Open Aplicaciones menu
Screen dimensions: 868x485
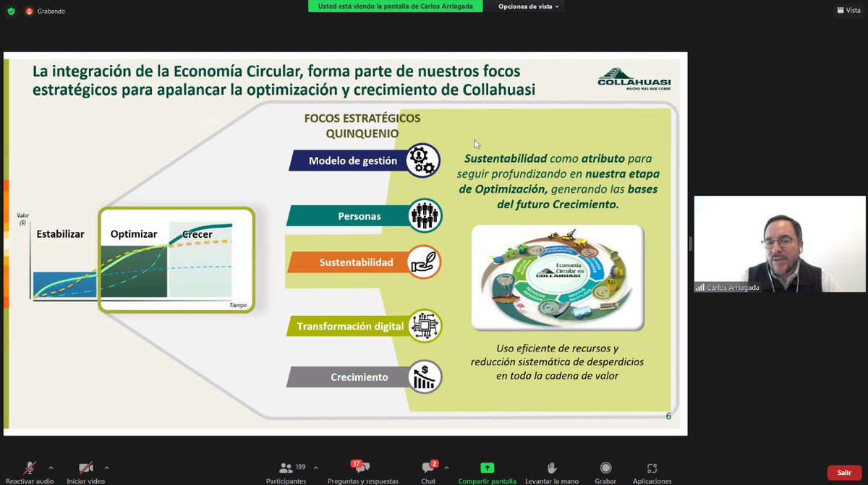652,471
